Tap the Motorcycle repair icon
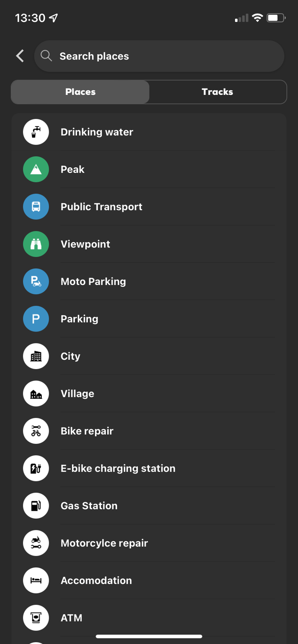This screenshot has width=298, height=644. pyautogui.click(x=36, y=543)
